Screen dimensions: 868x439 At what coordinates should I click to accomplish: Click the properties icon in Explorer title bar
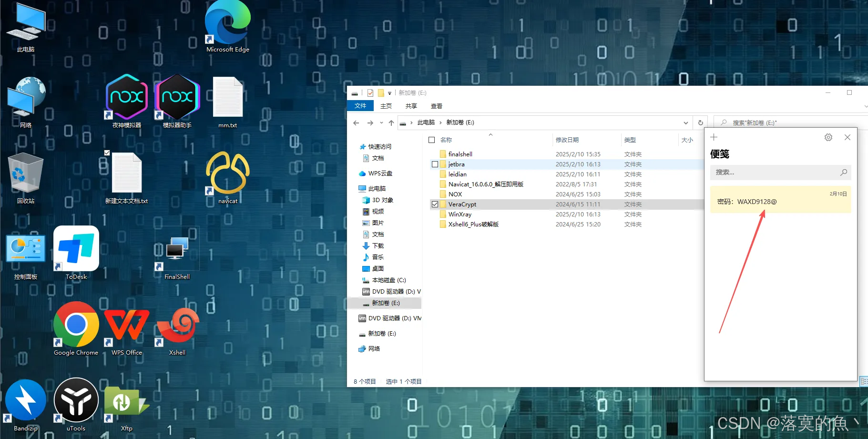coord(370,93)
